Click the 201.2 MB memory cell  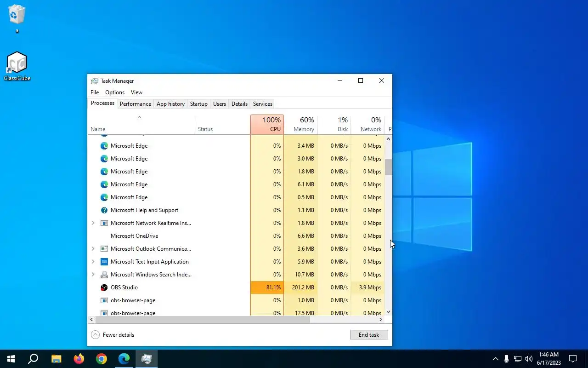pos(300,287)
